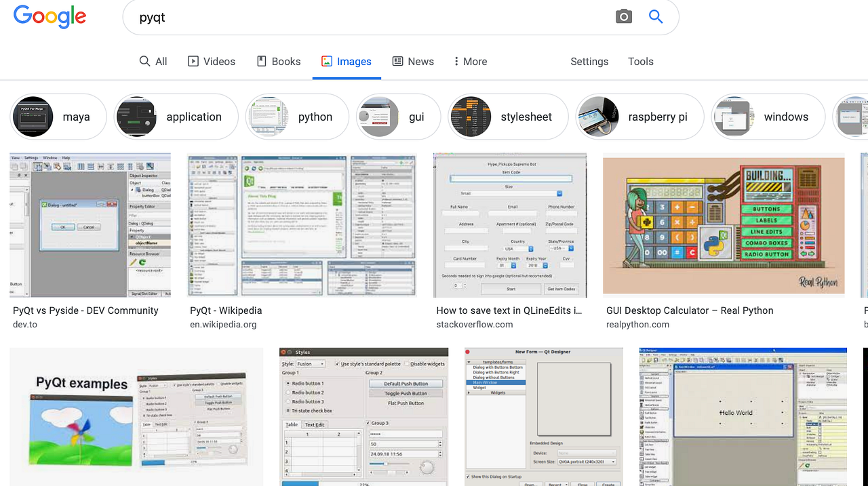Open GUI Desktop Calculator – Real Python link
Viewport: 868px width, 486px height.
690,310
